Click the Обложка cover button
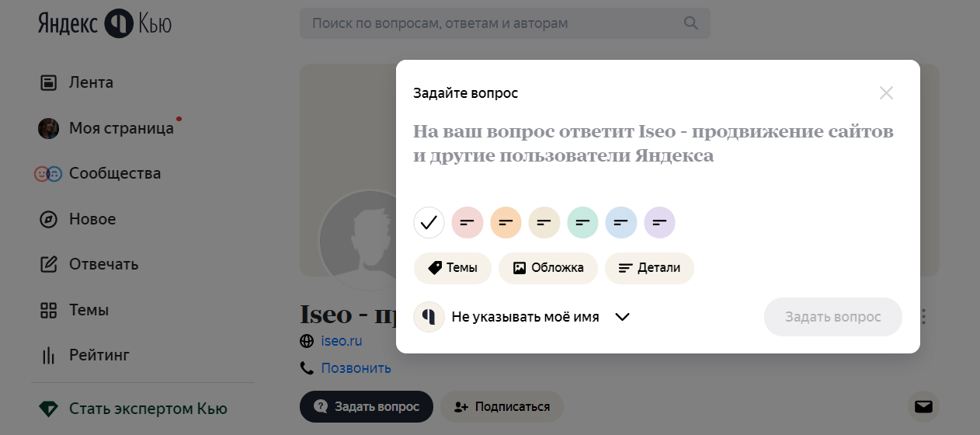This screenshot has height=435, width=980. tap(548, 268)
